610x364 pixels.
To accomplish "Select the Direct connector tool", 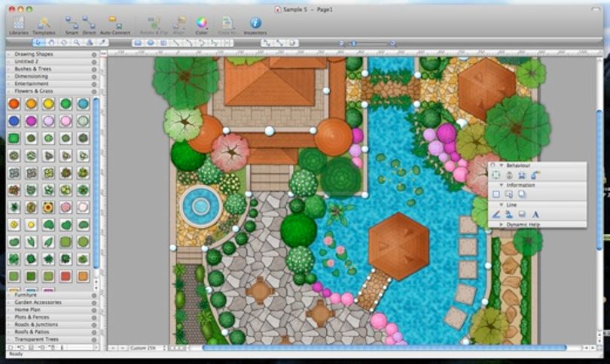I will click(x=89, y=26).
